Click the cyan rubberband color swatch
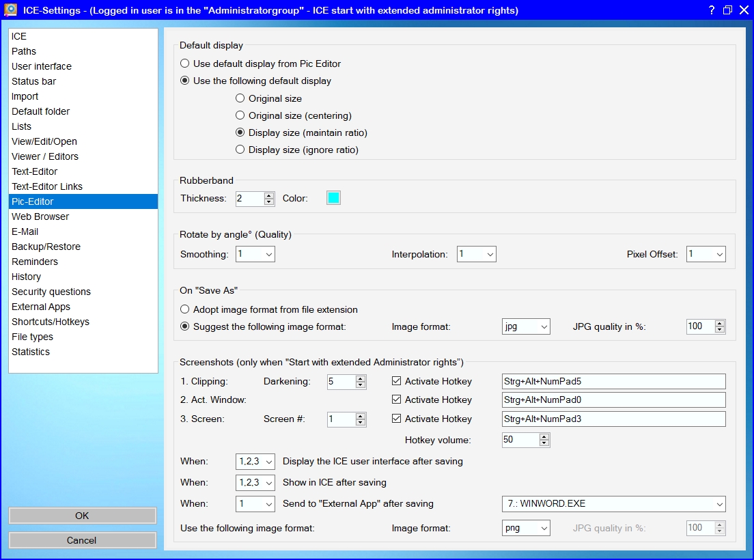This screenshot has height=560, width=754. [333, 198]
